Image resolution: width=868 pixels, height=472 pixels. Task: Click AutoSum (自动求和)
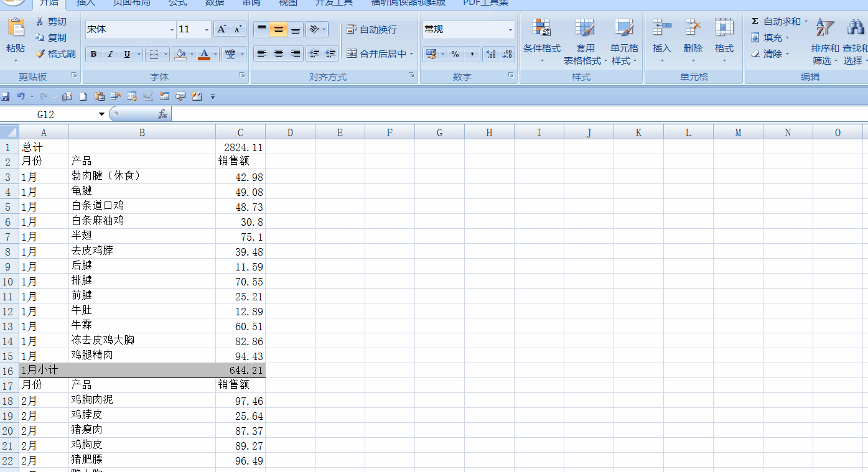click(775, 22)
